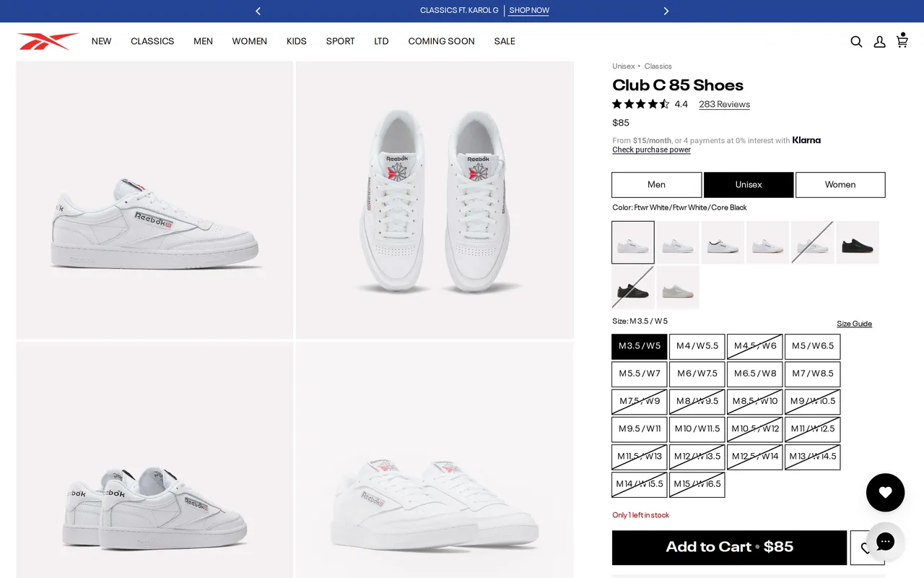Open the shopping cart icon
Screen dimensions: 924x578
(902, 40)
